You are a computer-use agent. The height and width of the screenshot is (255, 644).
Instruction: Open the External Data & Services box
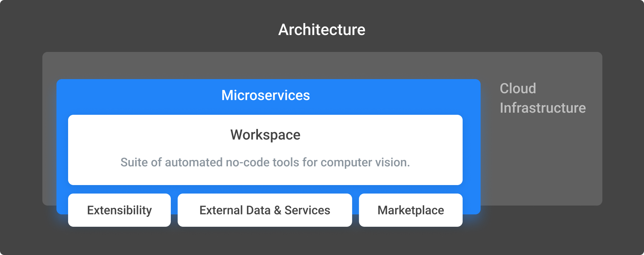265,210
